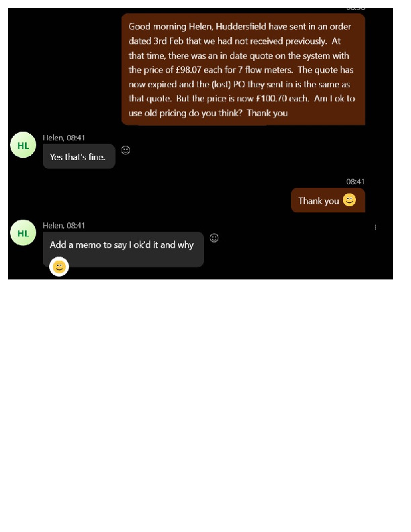Screen dimensions: 411x532
Task: Select the long "Good morning Helen" message bubble
Action: pos(243,69)
